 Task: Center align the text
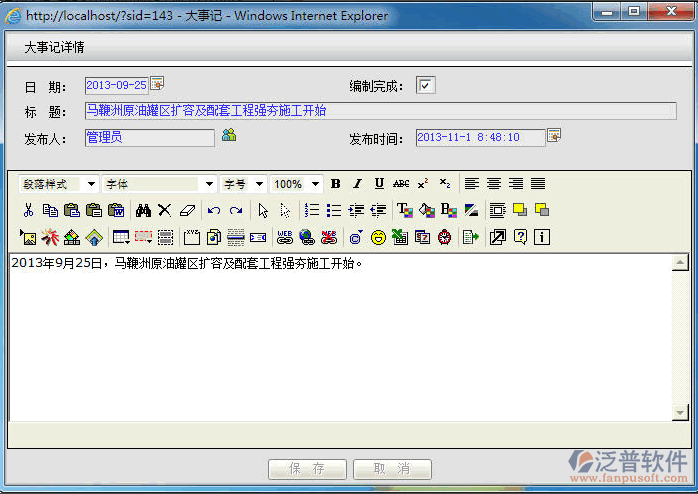[494, 184]
